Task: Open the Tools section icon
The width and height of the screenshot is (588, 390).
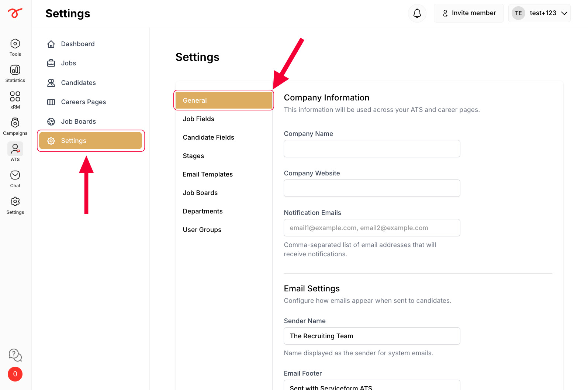Action: 15,44
